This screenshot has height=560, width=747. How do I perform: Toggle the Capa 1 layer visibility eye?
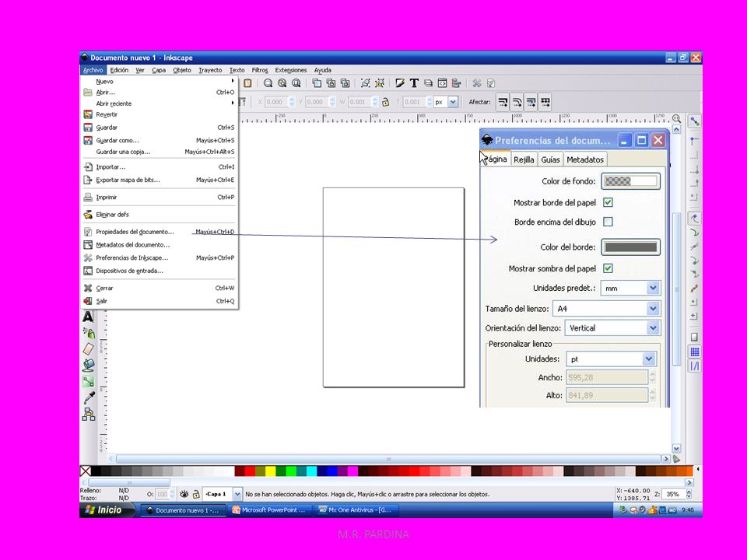[x=184, y=495]
